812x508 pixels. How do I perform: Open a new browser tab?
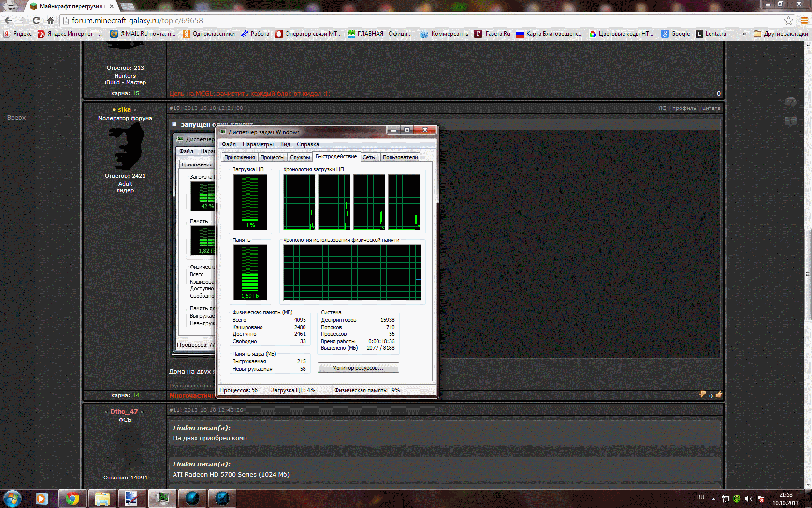click(128, 6)
